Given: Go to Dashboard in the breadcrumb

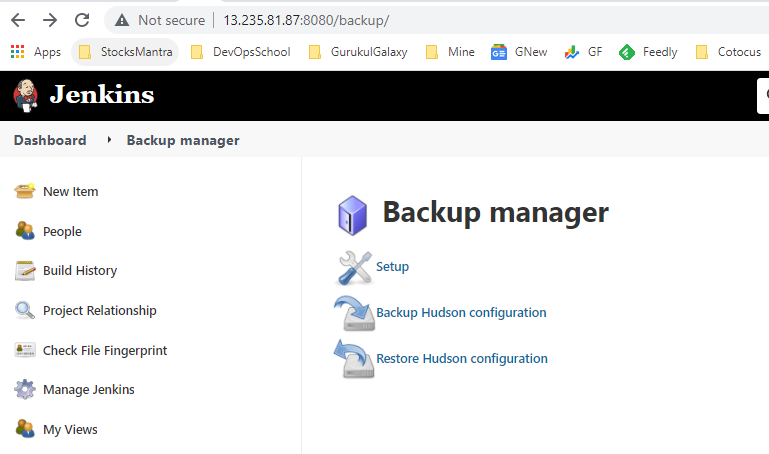Looking at the screenshot, I should click(x=50, y=140).
